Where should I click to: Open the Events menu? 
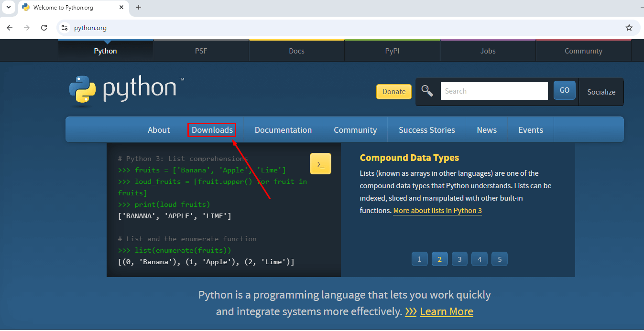point(531,130)
